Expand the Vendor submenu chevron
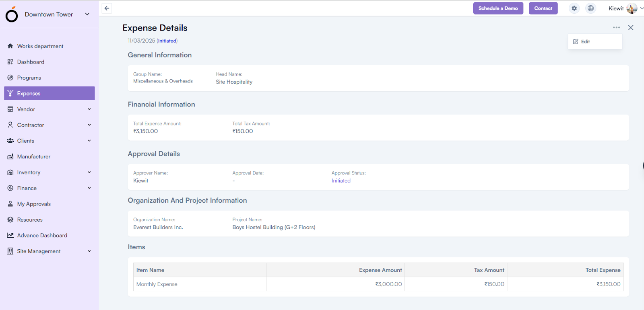The height and width of the screenshot is (310, 644). point(89,109)
